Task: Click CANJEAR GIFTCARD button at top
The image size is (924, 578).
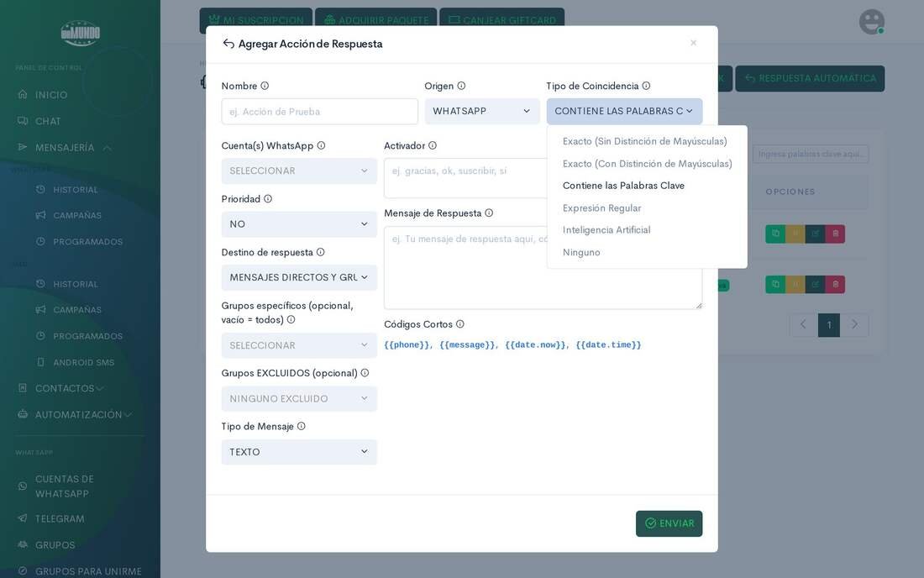Action: pos(502,20)
